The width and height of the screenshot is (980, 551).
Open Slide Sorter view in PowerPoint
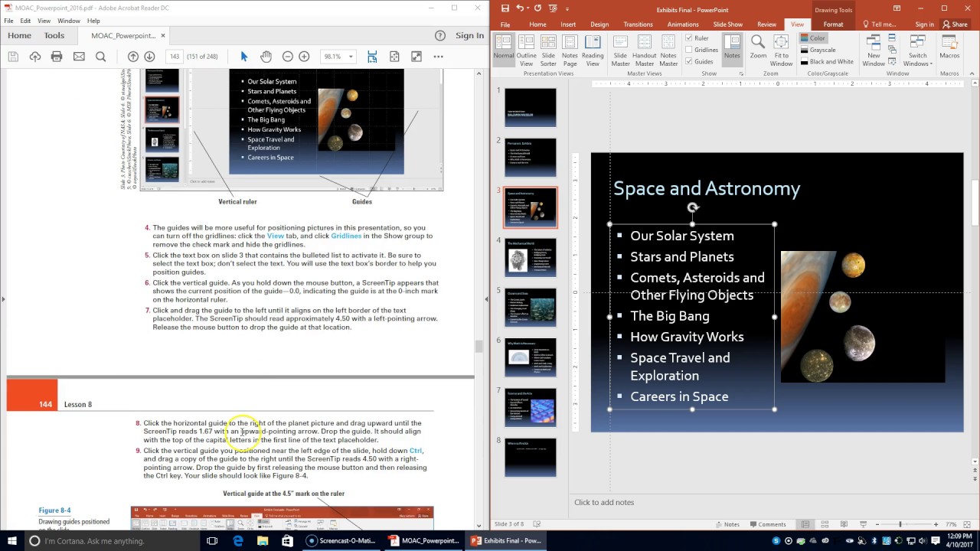click(x=548, y=48)
